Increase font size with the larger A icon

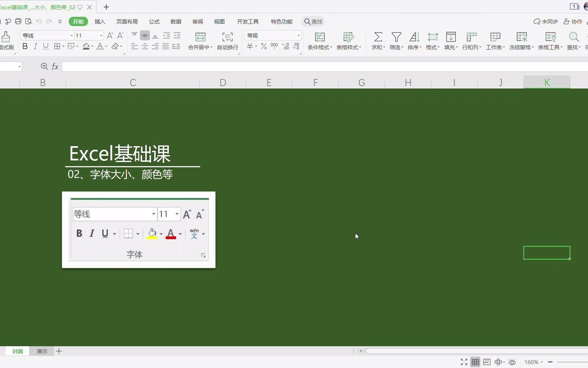click(110, 35)
